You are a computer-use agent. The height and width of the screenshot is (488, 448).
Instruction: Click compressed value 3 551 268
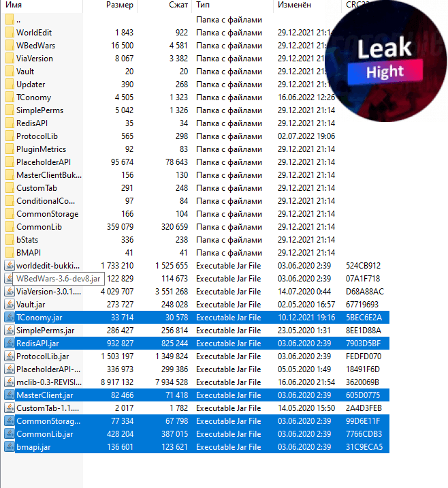(172, 292)
